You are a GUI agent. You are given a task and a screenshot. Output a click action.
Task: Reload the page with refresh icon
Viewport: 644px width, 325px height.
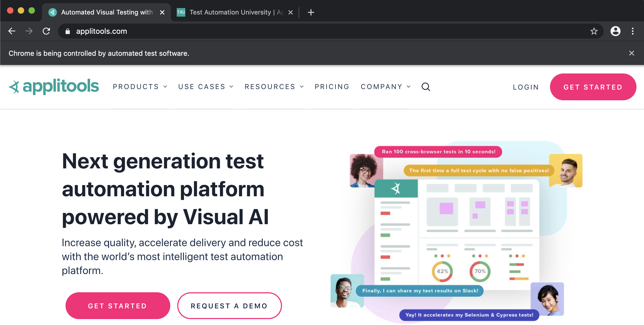tap(46, 31)
